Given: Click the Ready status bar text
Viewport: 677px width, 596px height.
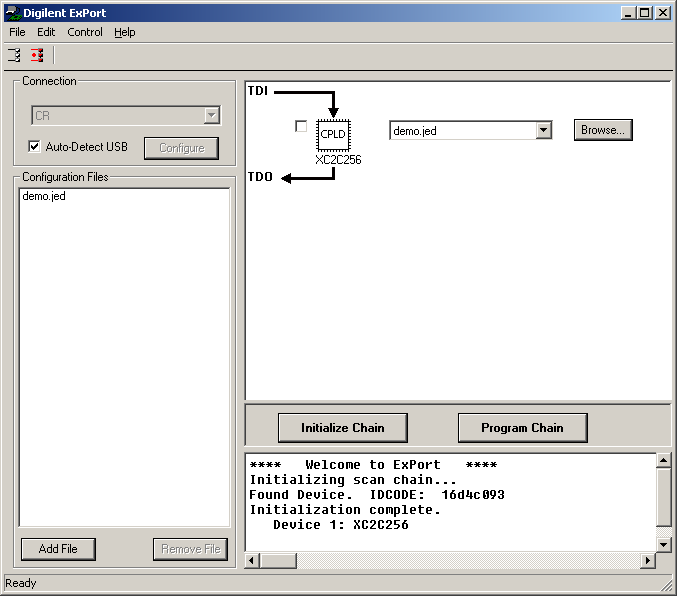Looking at the screenshot, I should [21, 583].
